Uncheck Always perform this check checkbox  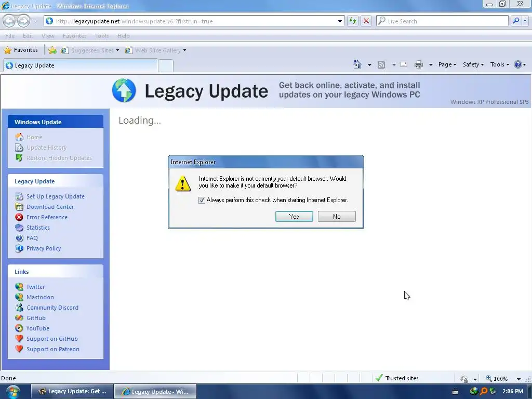point(202,200)
